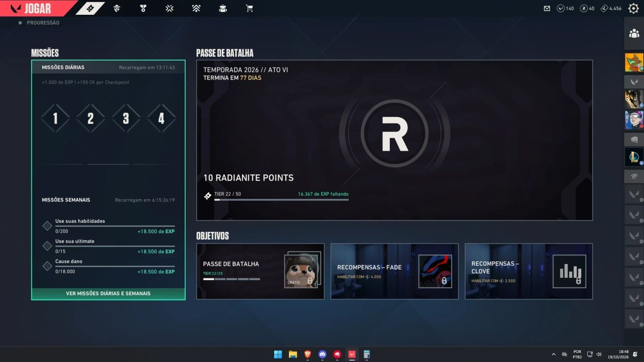The width and height of the screenshot is (644, 362).
Task: Select daily mission checkpoint 1 diamond
Action: coord(55,118)
